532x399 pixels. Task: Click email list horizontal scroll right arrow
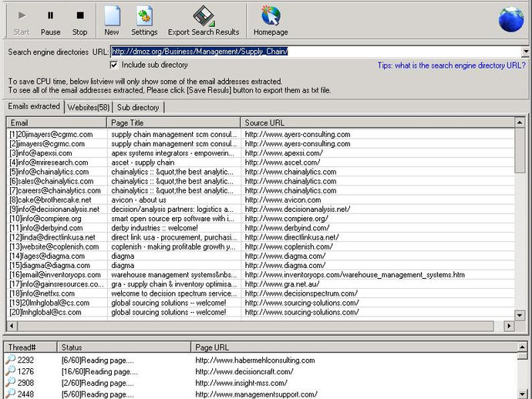[509, 326]
